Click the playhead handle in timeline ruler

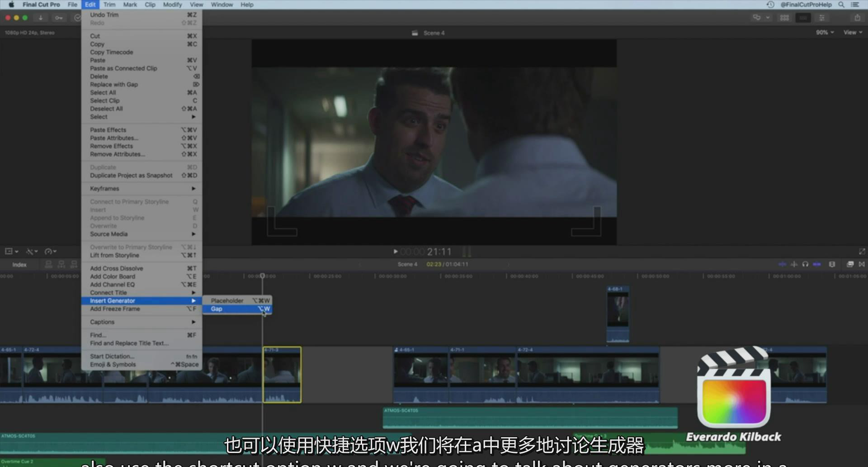[x=262, y=276]
